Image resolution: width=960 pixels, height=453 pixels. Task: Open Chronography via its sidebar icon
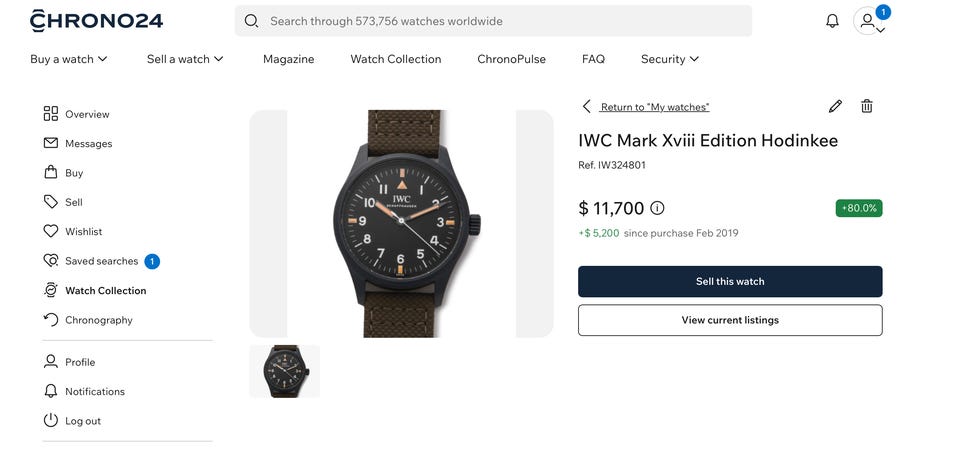click(x=51, y=320)
